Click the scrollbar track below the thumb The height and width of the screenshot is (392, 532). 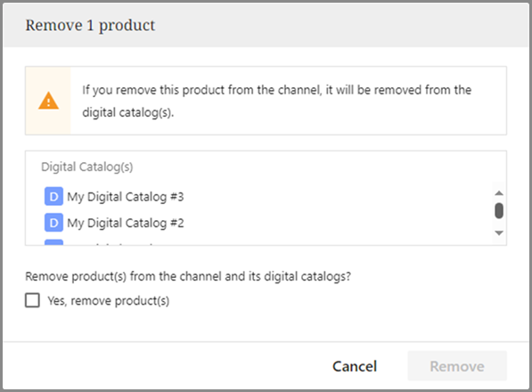[499, 224]
